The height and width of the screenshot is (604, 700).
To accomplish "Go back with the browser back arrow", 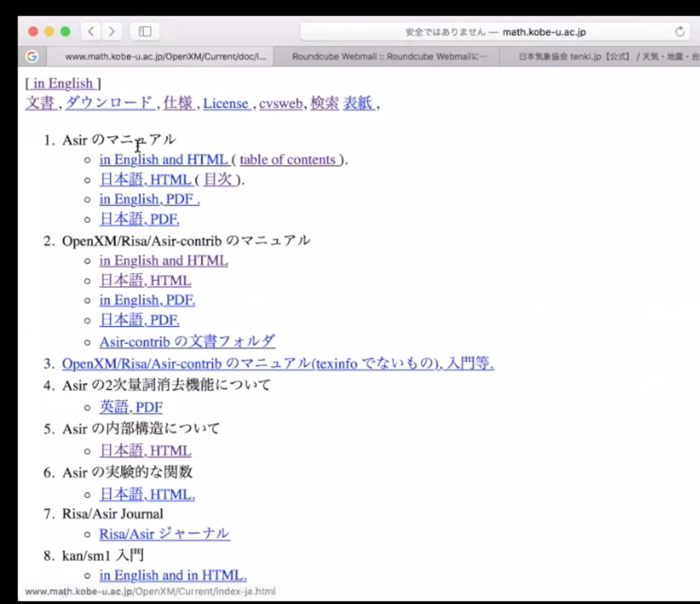I will [91, 31].
